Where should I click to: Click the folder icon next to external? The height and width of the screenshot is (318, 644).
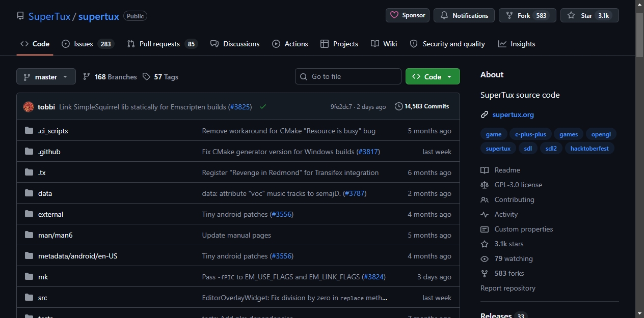click(x=29, y=214)
